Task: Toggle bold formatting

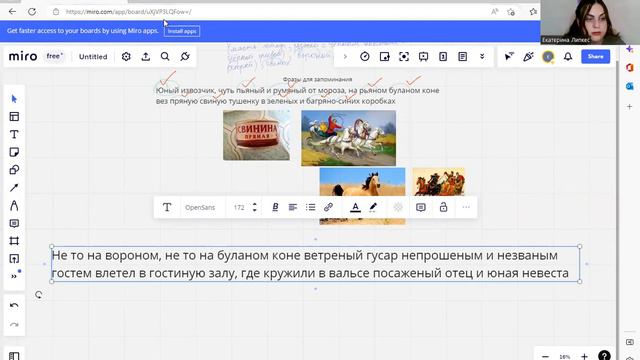Action: point(275,207)
